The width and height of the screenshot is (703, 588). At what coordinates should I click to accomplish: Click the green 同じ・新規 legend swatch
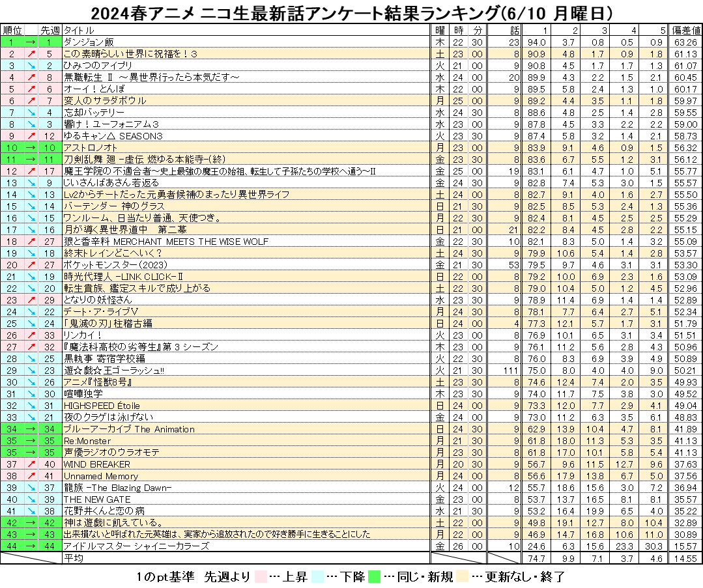pos(374,576)
